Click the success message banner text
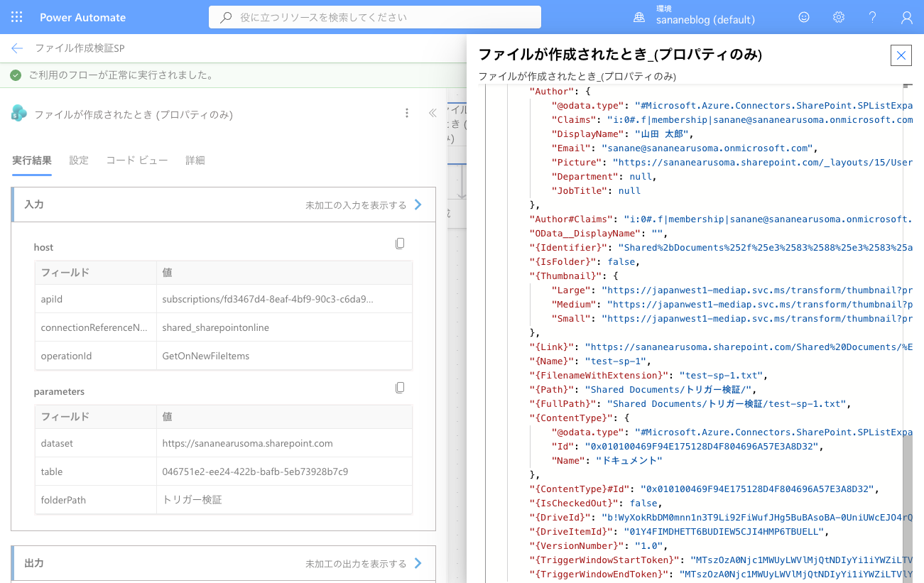This screenshot has height=583, width=924. 121,75
